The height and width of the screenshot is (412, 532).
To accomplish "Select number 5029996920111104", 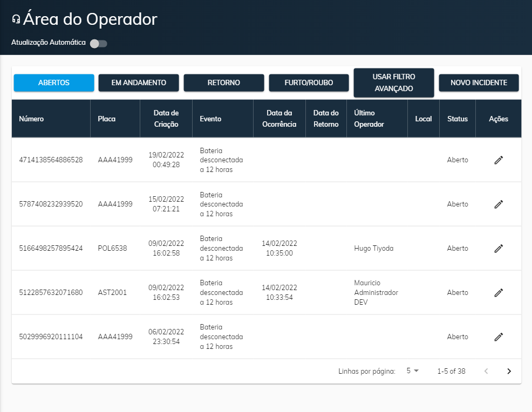I will (x=51, y=337).
